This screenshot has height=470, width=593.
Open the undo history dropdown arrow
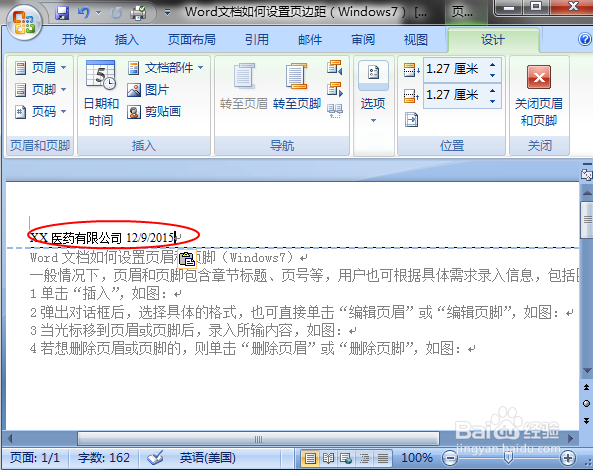[98, 13]
